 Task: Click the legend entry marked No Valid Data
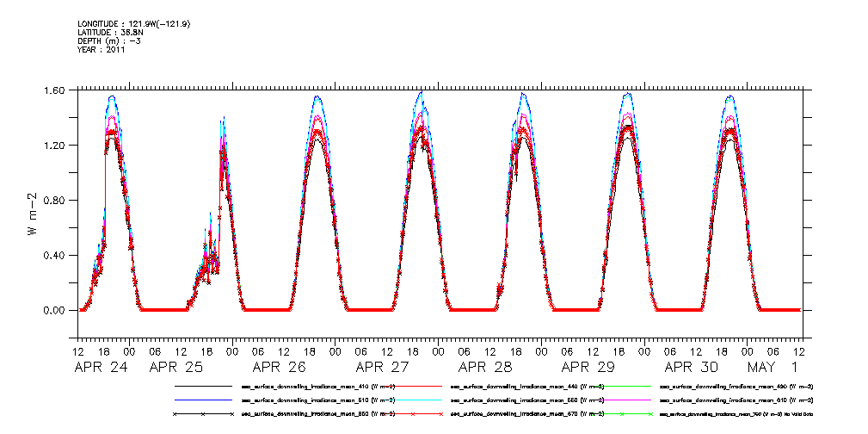736,414
